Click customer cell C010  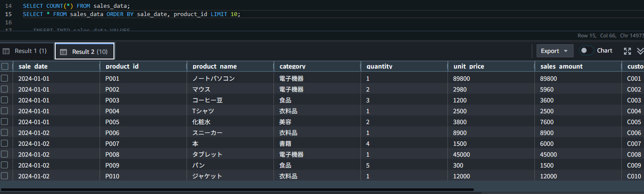pos(634,176)
